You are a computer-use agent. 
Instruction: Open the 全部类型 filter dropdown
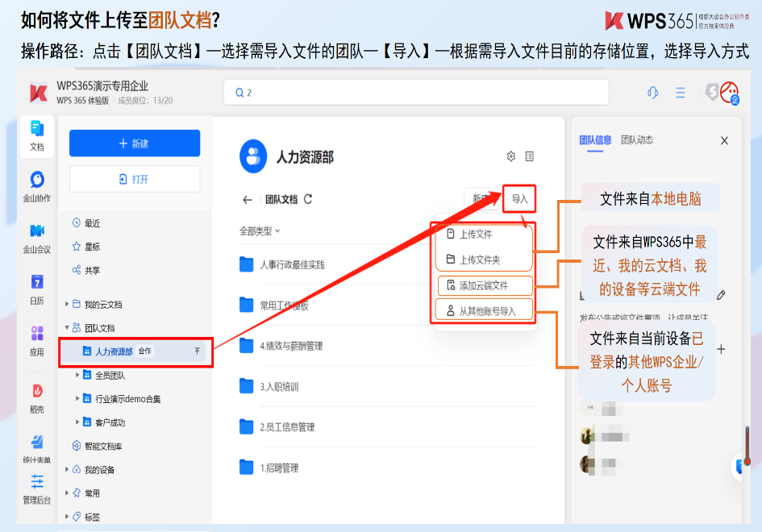click(260, 231)
